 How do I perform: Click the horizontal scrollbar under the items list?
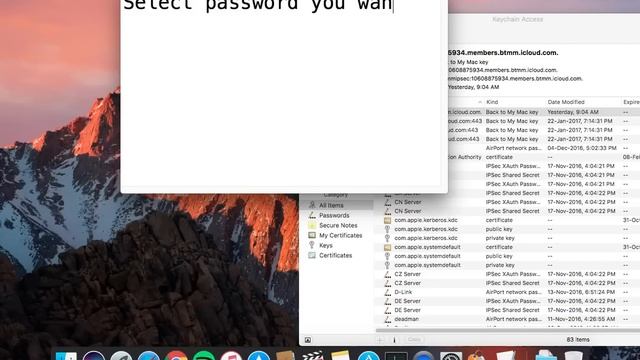click(x=507, y=330)
